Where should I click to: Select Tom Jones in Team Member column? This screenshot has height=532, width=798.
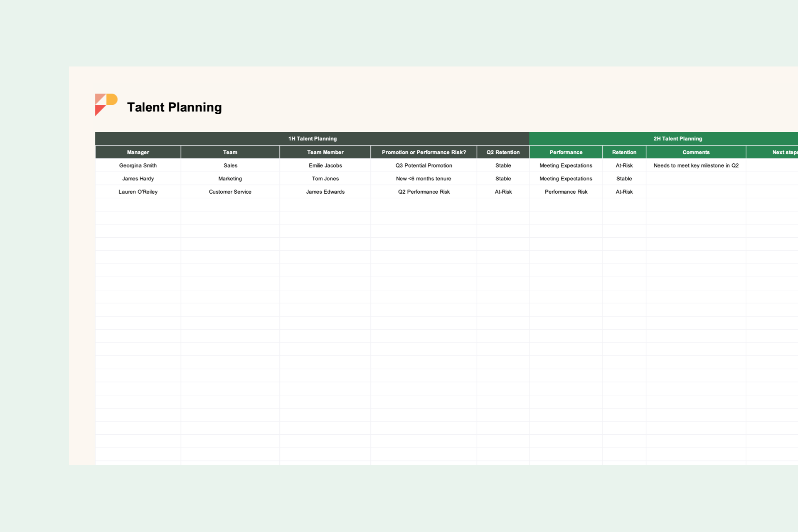coord(325,179)
